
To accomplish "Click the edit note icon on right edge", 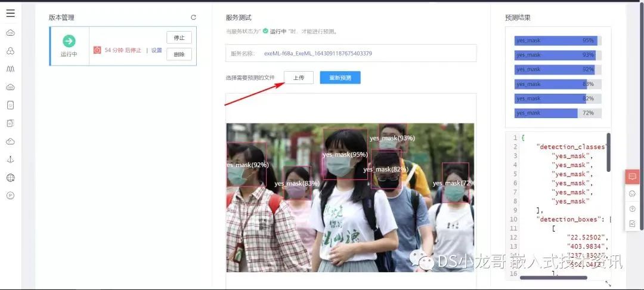I will tap(632, 224).
